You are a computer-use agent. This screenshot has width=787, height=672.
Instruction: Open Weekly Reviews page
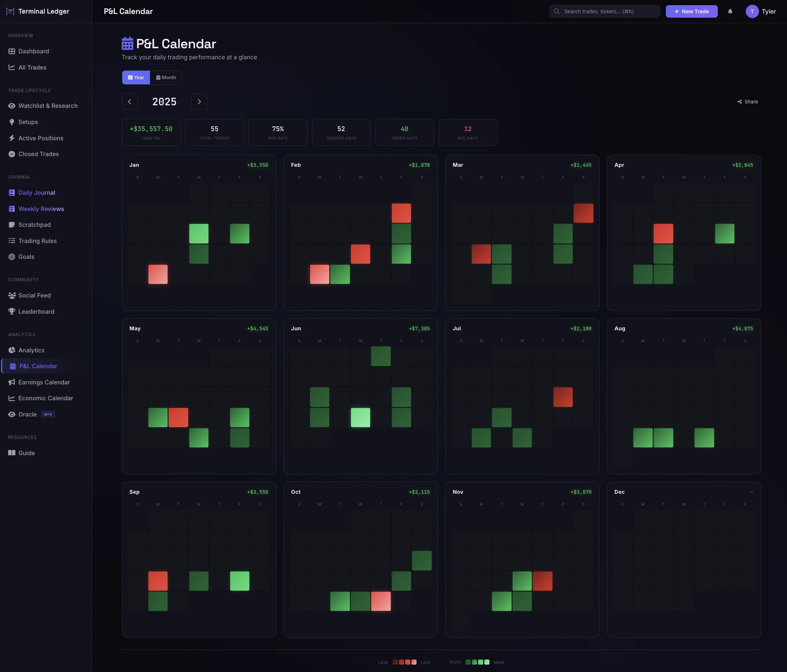pyautogui.click(x=41, y=209)
